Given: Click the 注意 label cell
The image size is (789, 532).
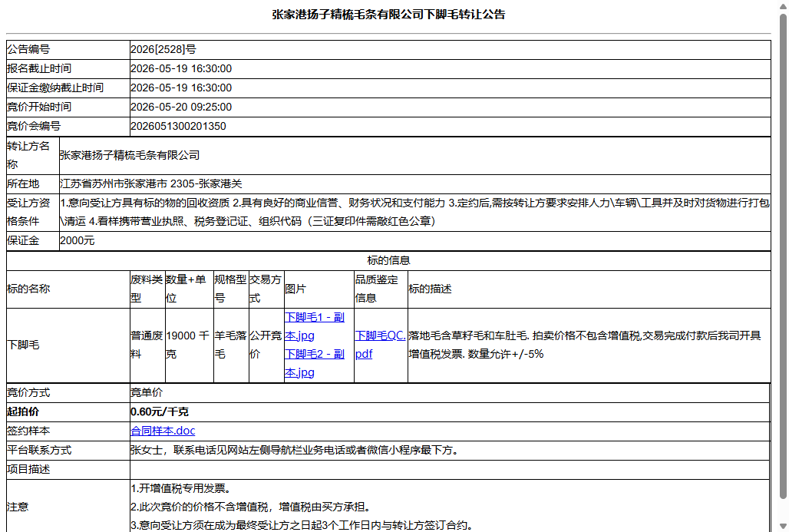Looking at the screenshot, I should point(68,507).
